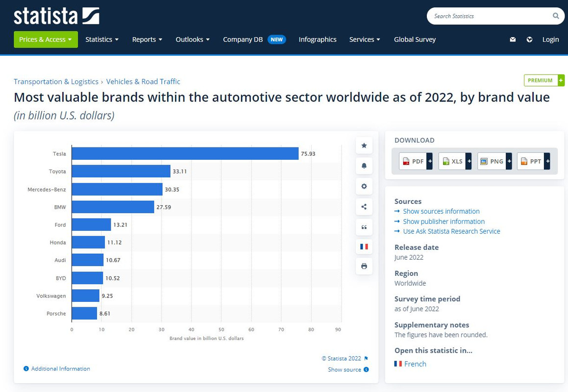The height and width of the screenshot is (392, 568).
Task: Open the globe language icon
Action: click(x=529, y=40)
